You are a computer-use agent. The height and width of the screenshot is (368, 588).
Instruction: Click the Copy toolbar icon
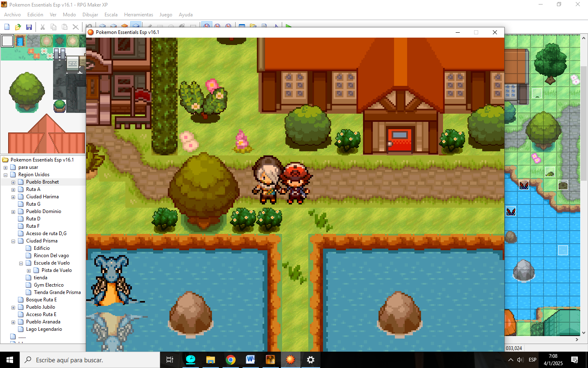tap(53, 27)
